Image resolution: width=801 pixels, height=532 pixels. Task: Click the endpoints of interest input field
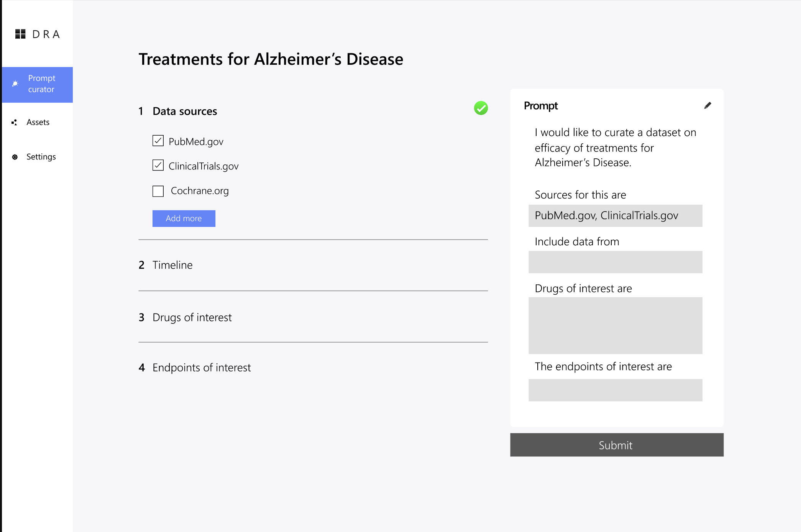point(615,390)
